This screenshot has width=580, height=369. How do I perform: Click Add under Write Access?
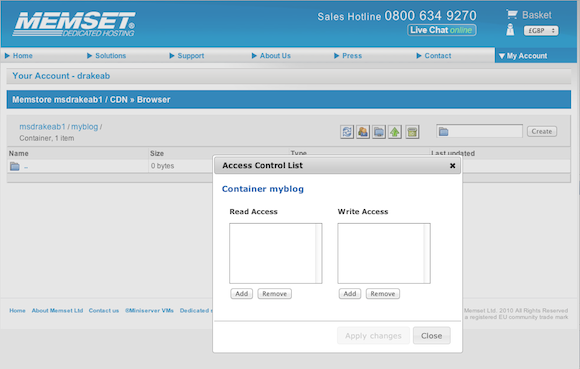(x=350, y=294)
